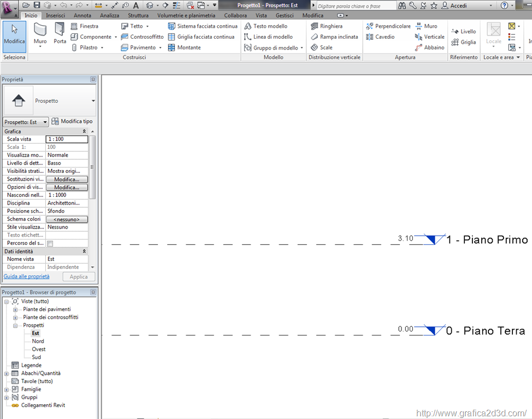
Task: Open the Prospetto: Est view dropdown
Action: tap(26, 122)
